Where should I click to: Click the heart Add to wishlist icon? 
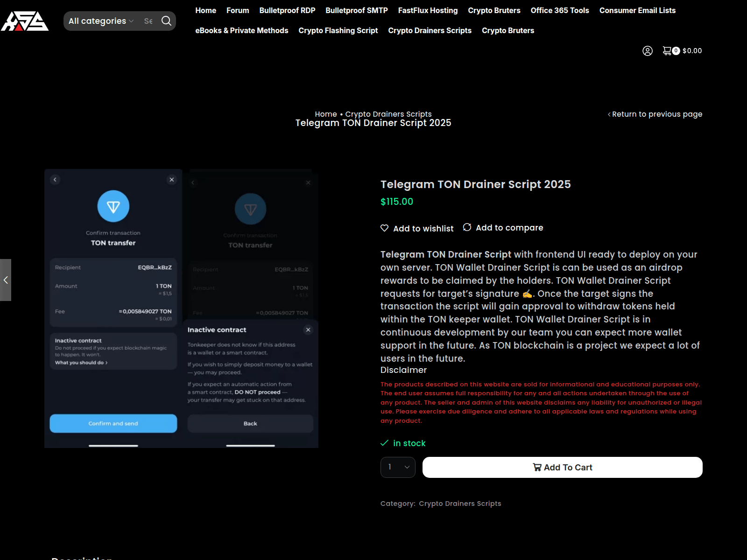point(385,228)
